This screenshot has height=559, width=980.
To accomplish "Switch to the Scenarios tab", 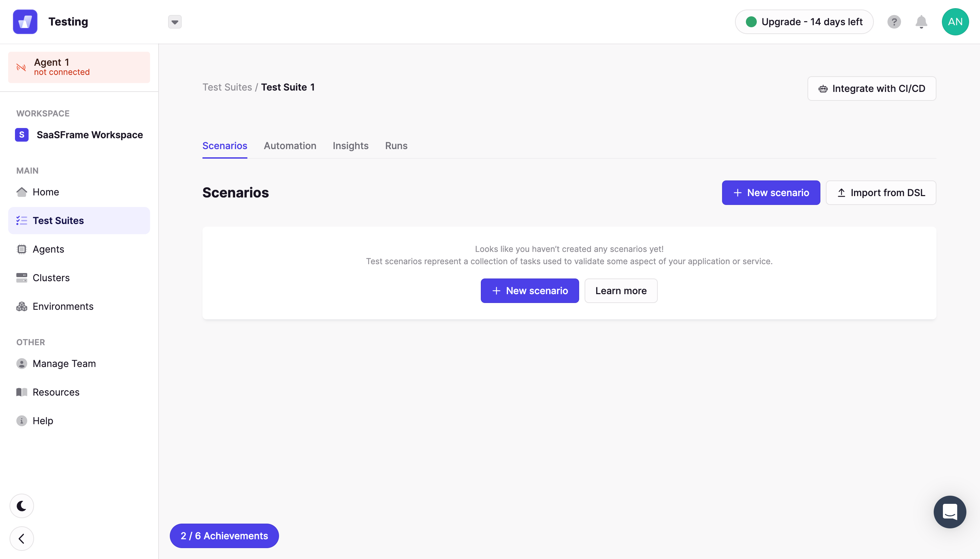I will 225,146.
